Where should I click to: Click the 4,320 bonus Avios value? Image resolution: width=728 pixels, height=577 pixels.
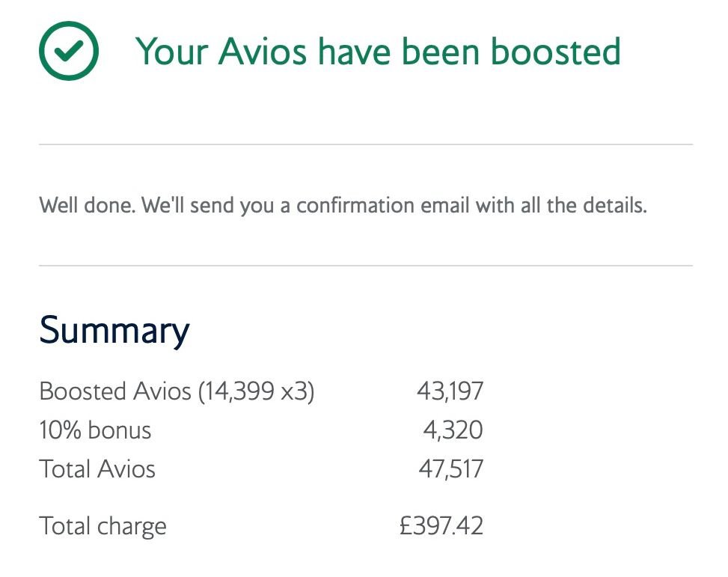point(455,430)
